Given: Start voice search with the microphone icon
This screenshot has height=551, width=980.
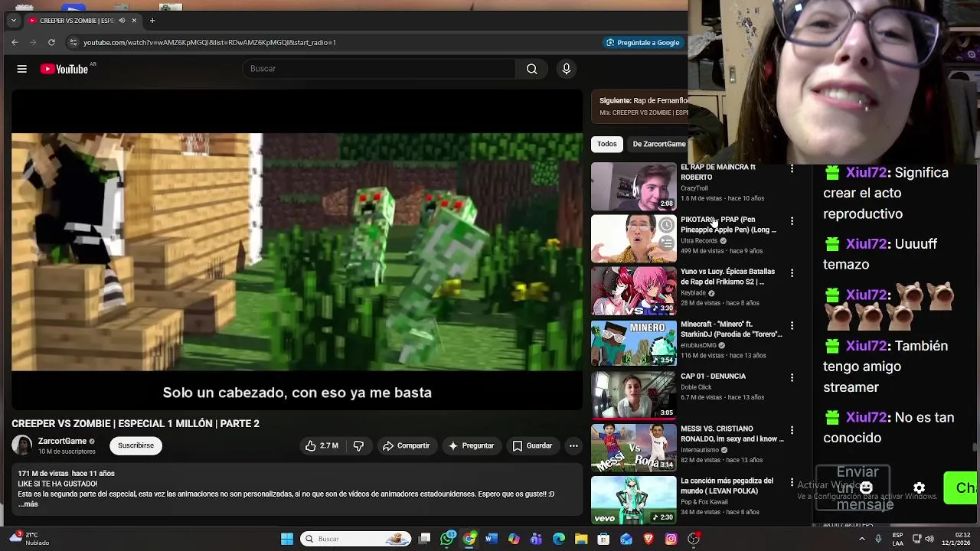Looking at the screenshot, I should 567,69.
